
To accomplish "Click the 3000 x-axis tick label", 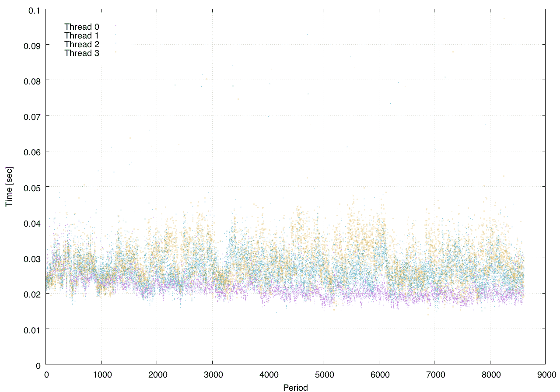I will (x=212, y=374).
